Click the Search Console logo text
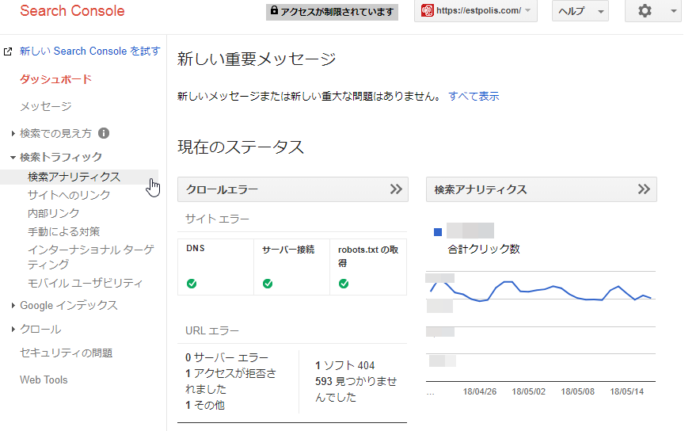Viewport: 700px width, 431px height. coord(72,11)
